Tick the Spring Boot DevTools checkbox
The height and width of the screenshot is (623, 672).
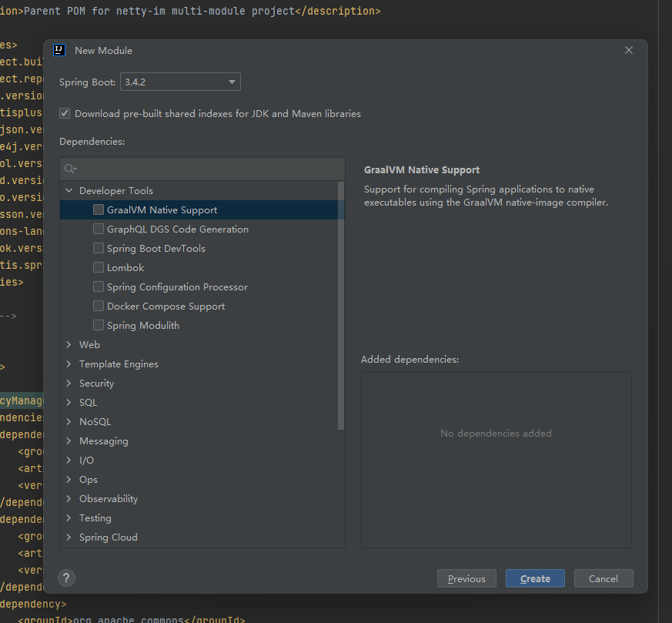click(x=99, y=248)
